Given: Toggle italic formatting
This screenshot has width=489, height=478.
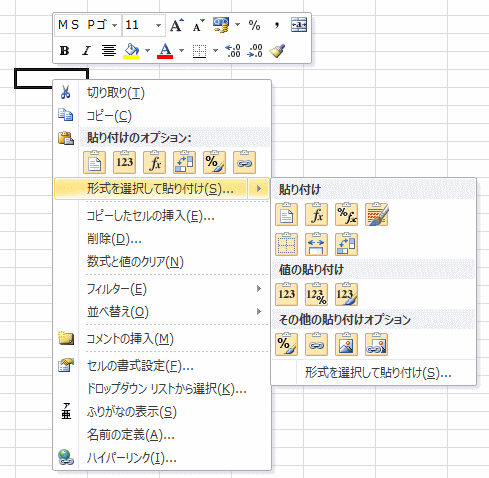Looking at the screenshot, I should (86, 51).
